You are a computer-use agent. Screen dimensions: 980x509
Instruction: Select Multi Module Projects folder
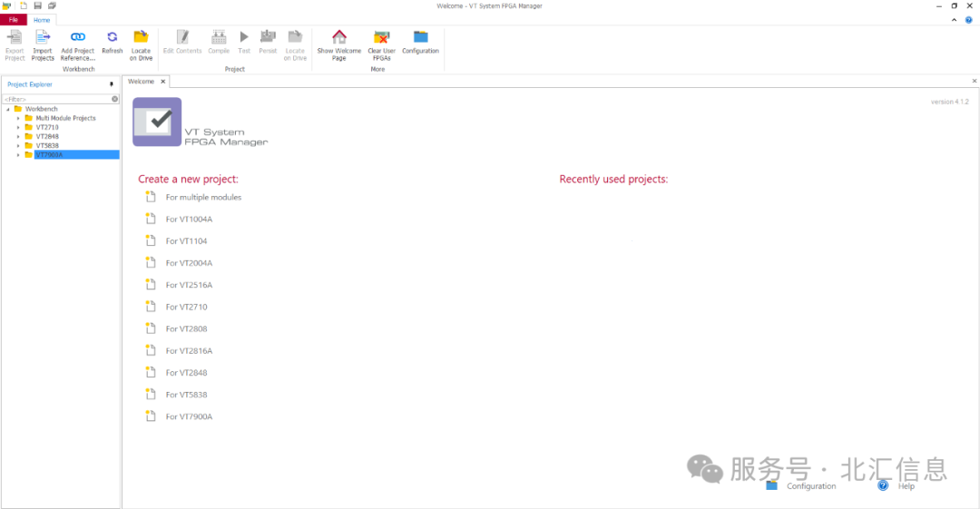[65, 118]
